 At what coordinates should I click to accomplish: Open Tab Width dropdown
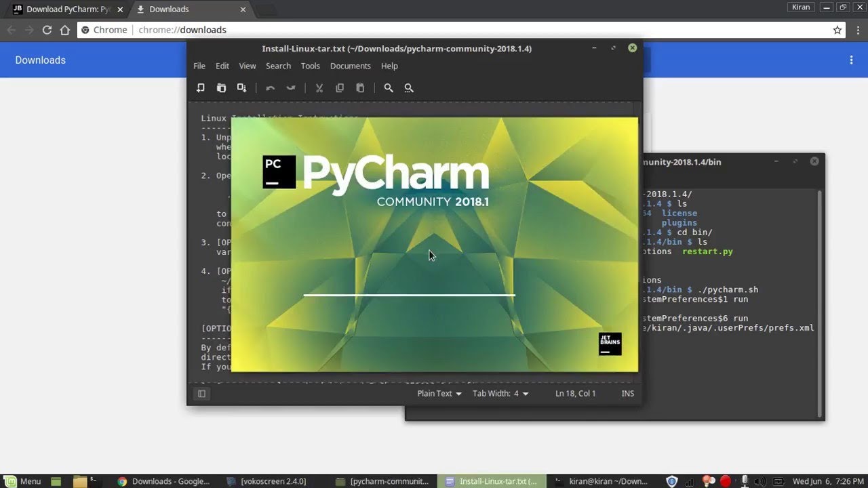click(x=500, y=394)
